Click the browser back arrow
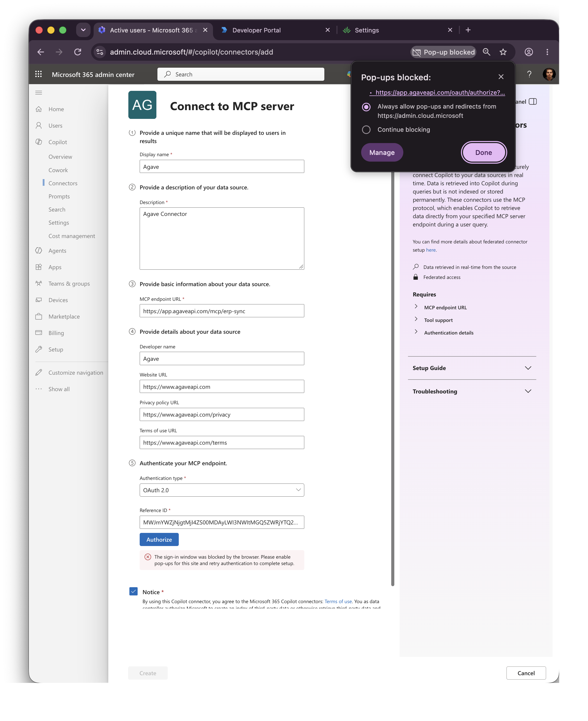Image resolution: width=588 pixels, height=721 pixels. (x=41, y=52)
